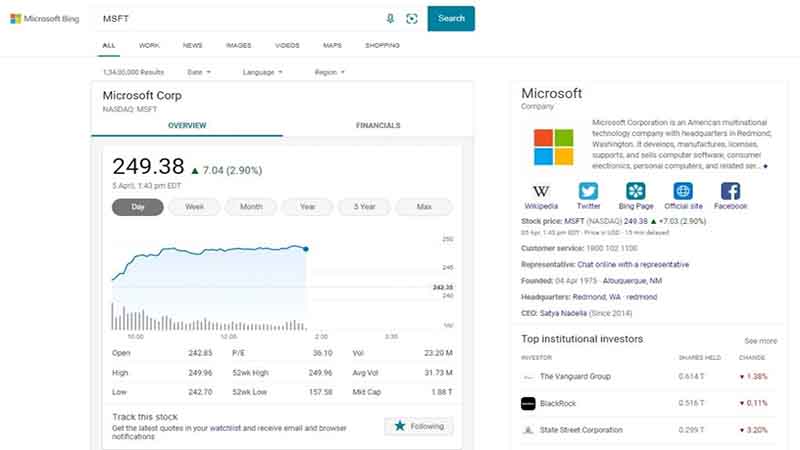
Task: Click the Open value 242.85
Action: click(x=200, y=353)
